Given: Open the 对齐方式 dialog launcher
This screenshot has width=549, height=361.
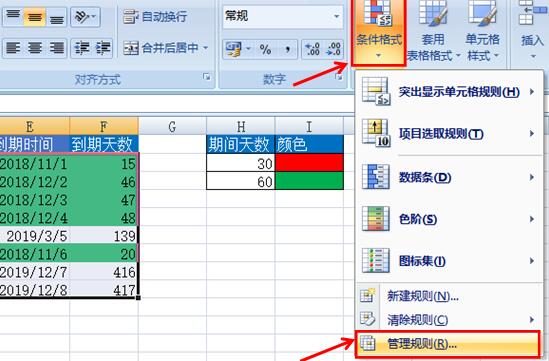Looking at the screenshot, I should (x=207, y=77).
